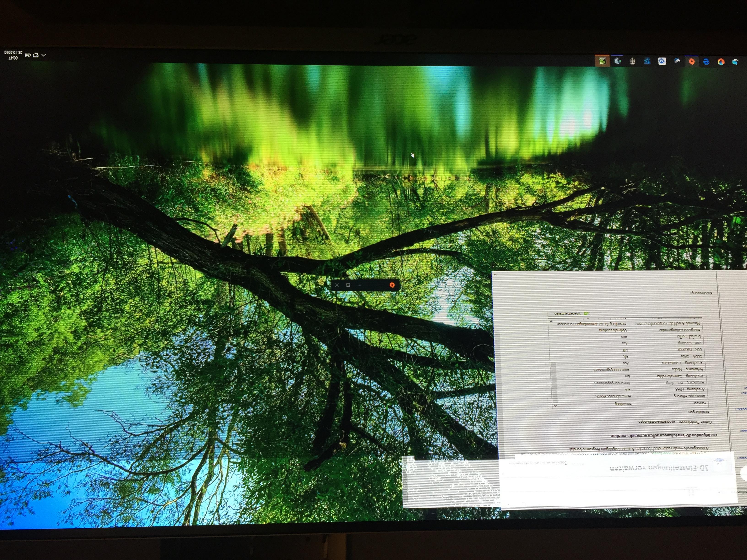The height and width of the screenshot is (560, 747).
Task: Open Origin from the taskbar
Action: (692, 61)
